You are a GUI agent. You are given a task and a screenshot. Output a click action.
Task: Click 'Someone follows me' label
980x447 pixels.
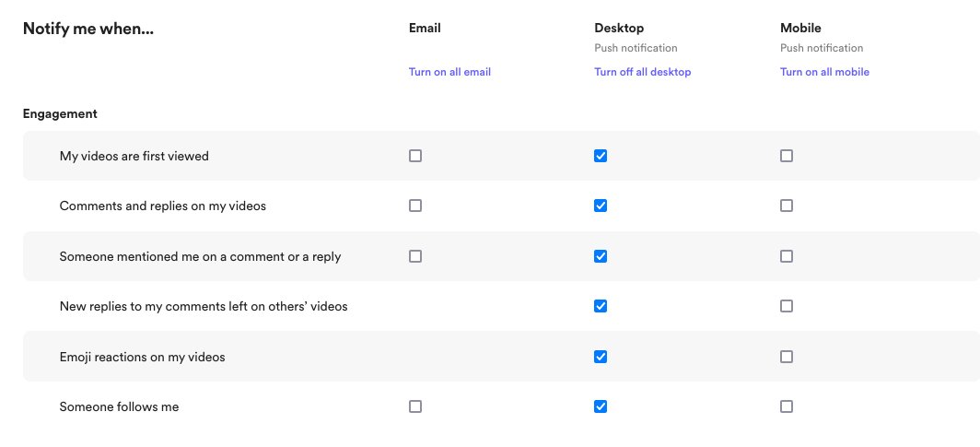119,407
